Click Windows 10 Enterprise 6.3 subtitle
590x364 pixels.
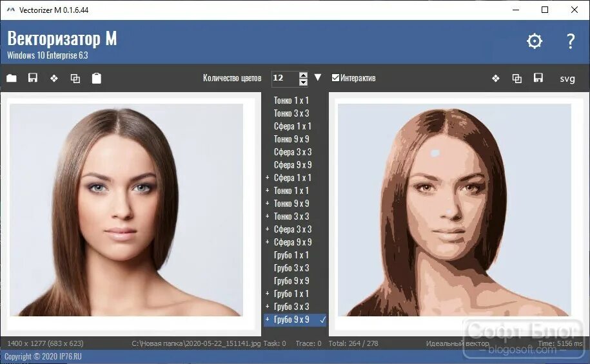[x=48, y=55]
